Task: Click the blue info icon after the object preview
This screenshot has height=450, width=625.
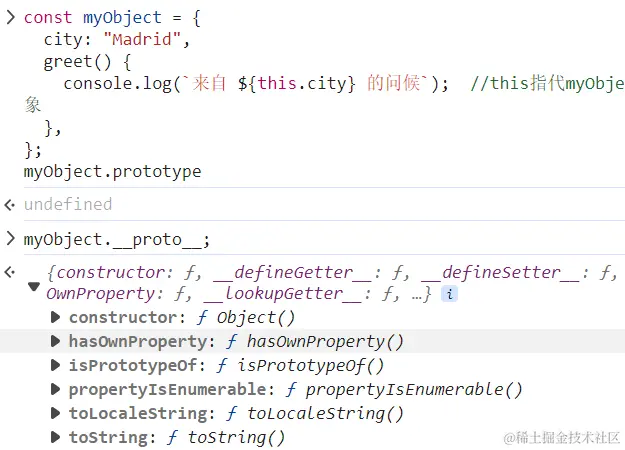Action: [x=449, y=294]
